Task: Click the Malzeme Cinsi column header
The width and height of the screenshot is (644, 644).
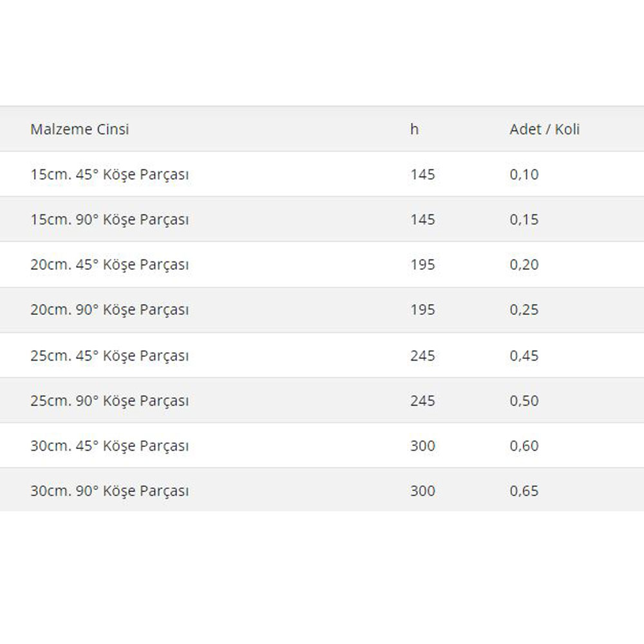Action: [80, 129]
